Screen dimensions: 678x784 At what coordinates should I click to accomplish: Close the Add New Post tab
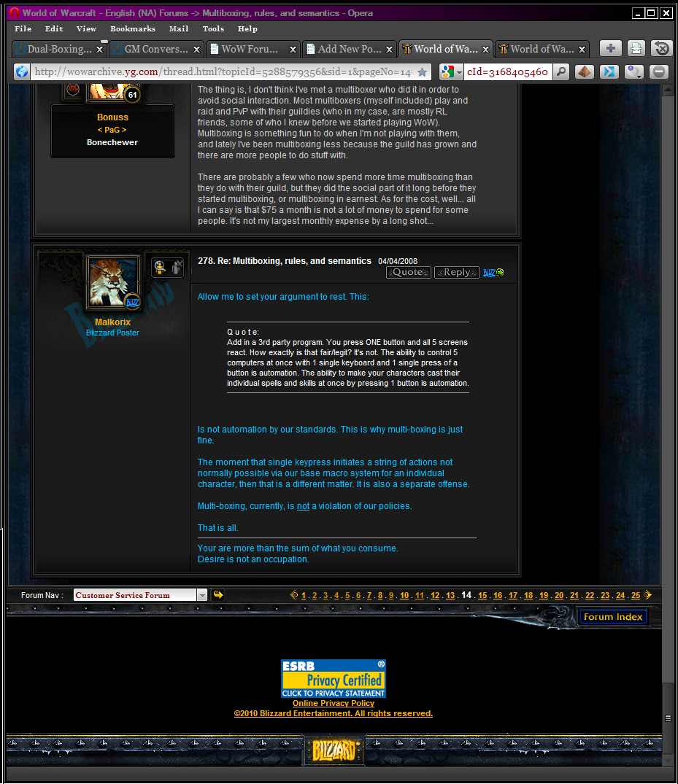[x=389, y=50]
